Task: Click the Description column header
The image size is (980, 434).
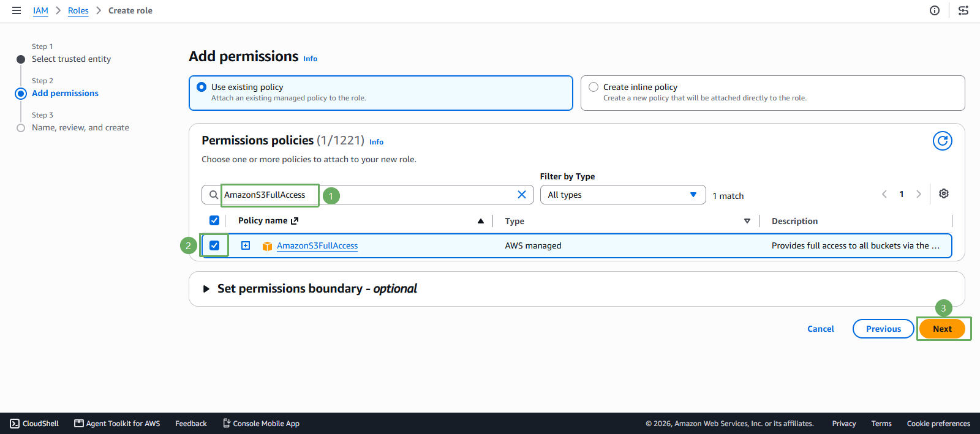Action: pyautogui.click(x=794, y=221)
